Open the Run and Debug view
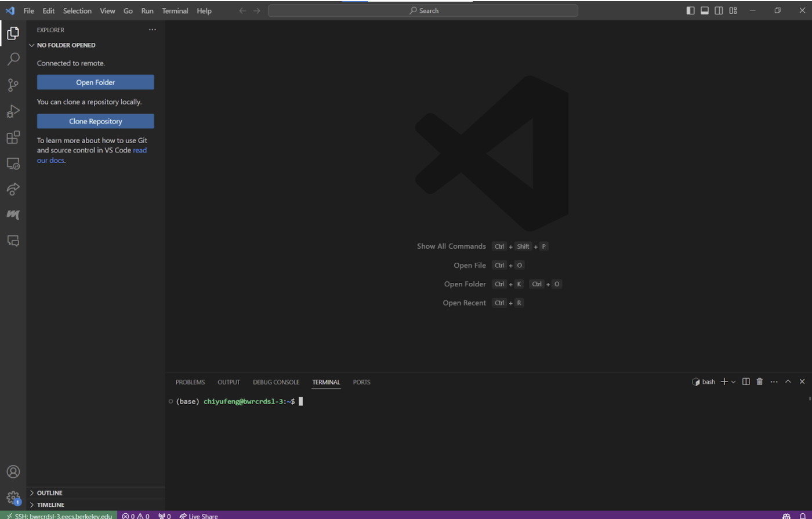 (x=13, y=111)
